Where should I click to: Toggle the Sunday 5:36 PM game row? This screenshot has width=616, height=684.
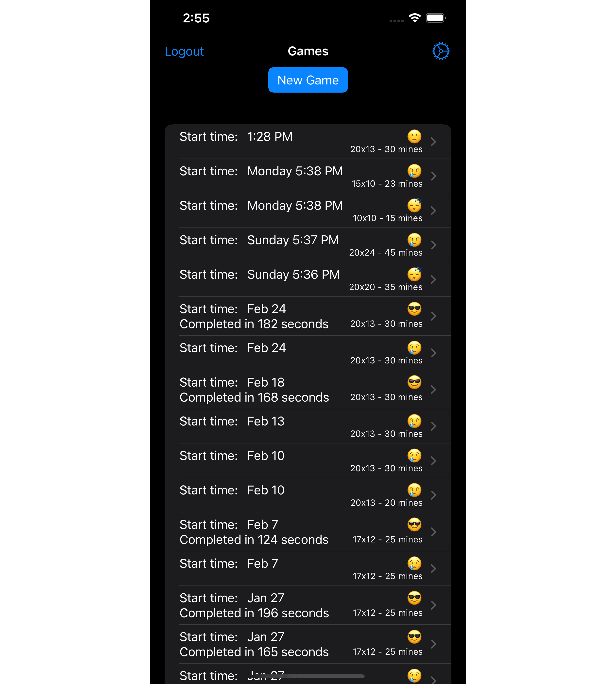click(308, 279)
